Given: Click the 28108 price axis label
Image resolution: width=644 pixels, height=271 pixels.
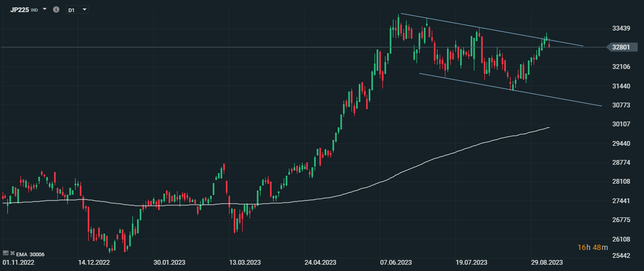Looking at the screenshot, I should [621, 182].
